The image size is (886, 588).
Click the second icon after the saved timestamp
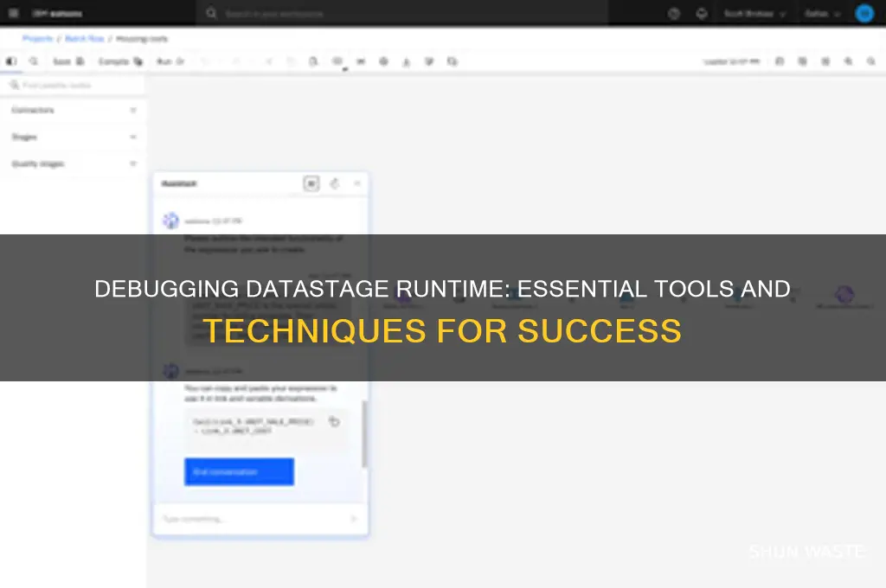coord(802,61)
